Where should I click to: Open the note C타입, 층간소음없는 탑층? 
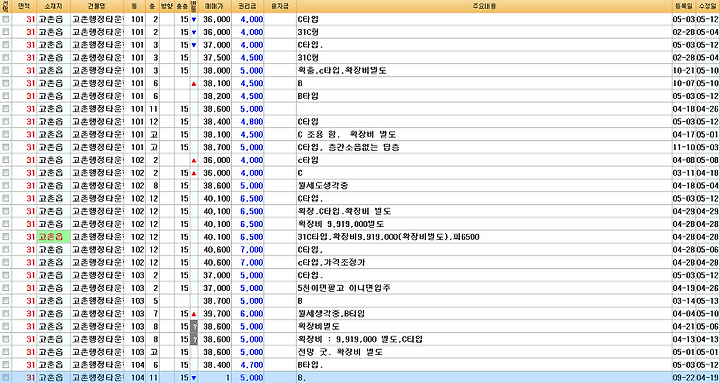[x=349, y=148]
